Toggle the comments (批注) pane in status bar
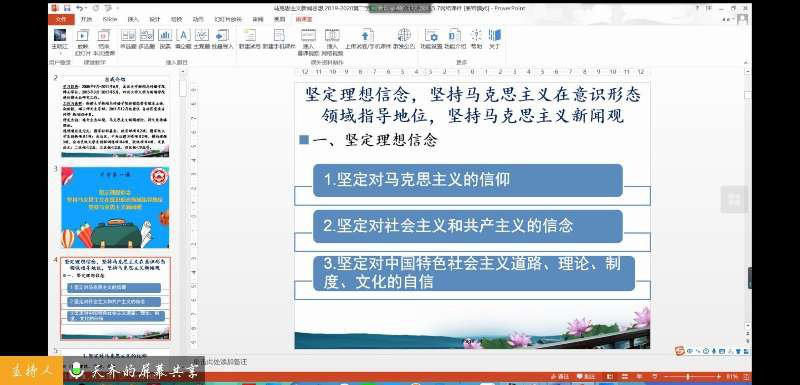800x385 pixels. pyautogui.click(x=586, y=376)
